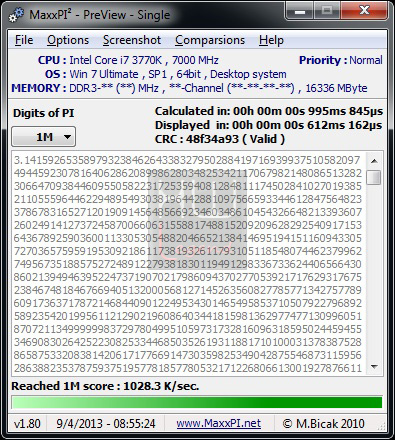Screen dimensions: 395x440
Task: Expand the Digits of PI 1M dropdown
Action: point(44,137)
